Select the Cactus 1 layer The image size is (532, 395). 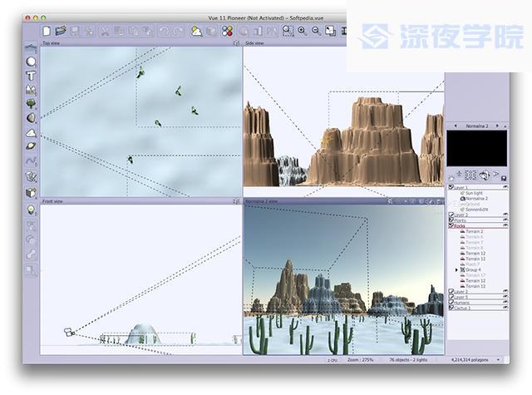[x=466, y=308]
